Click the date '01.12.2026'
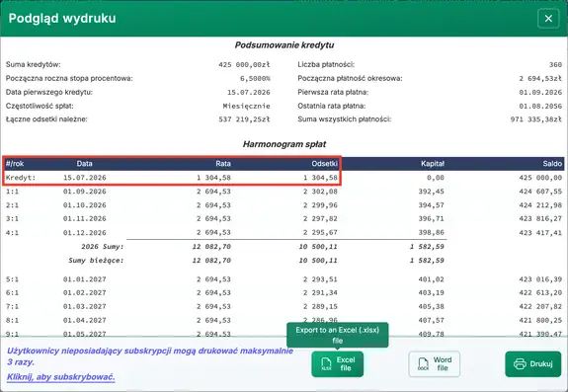568x392 pixels. click(x=84, y=232)
